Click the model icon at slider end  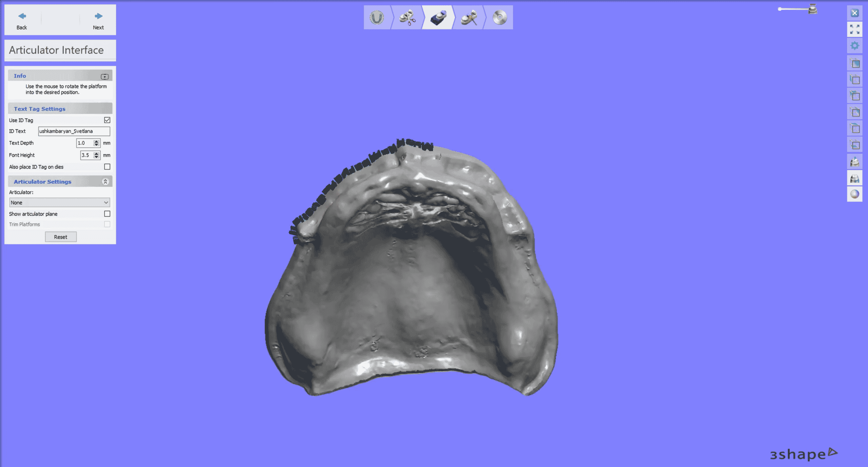pyautogui.click(x=812, y=9)
